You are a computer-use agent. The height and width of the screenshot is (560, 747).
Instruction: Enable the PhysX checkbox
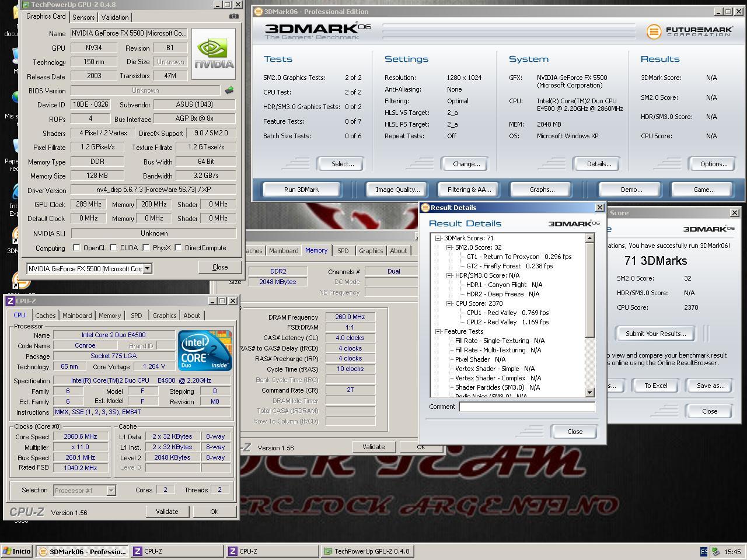145,248
